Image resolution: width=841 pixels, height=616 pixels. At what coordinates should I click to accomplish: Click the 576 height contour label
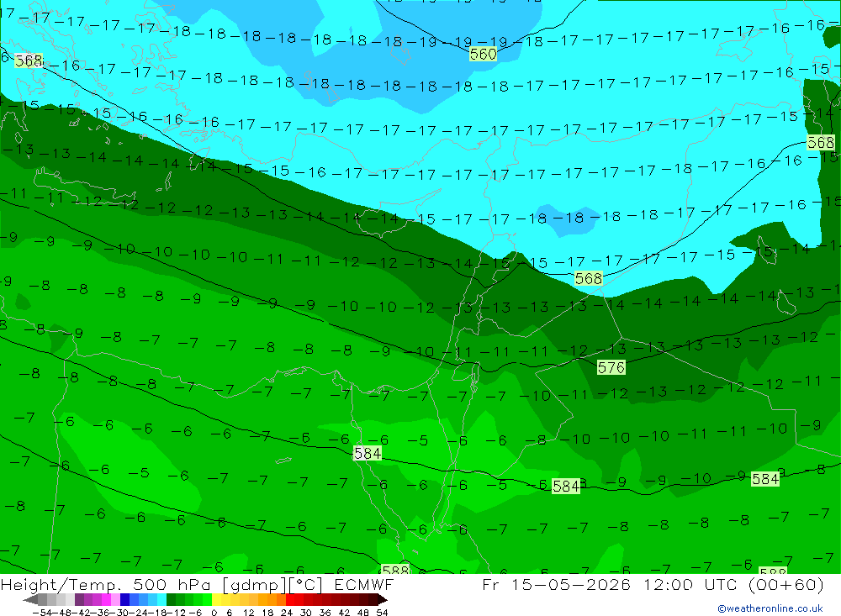(x=611, y=368)
